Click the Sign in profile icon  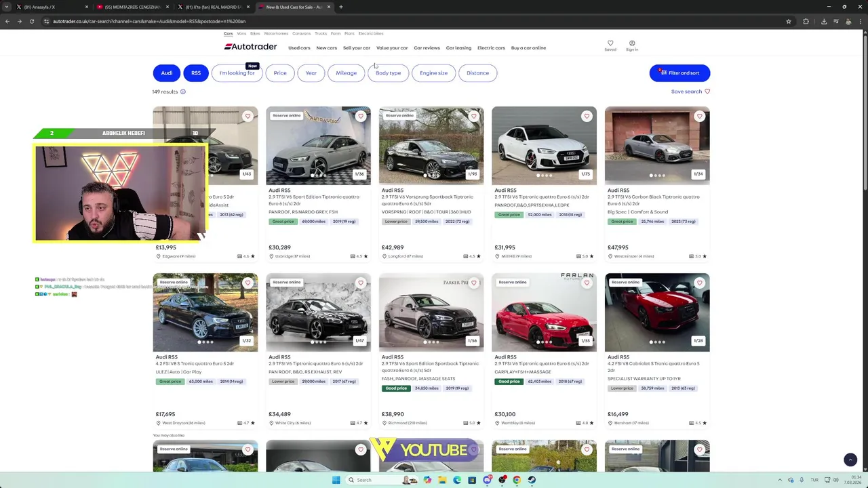point(632,43)
